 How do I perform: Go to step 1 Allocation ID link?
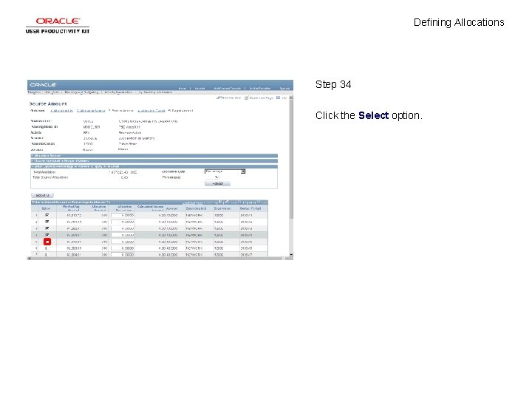[61, 111]
